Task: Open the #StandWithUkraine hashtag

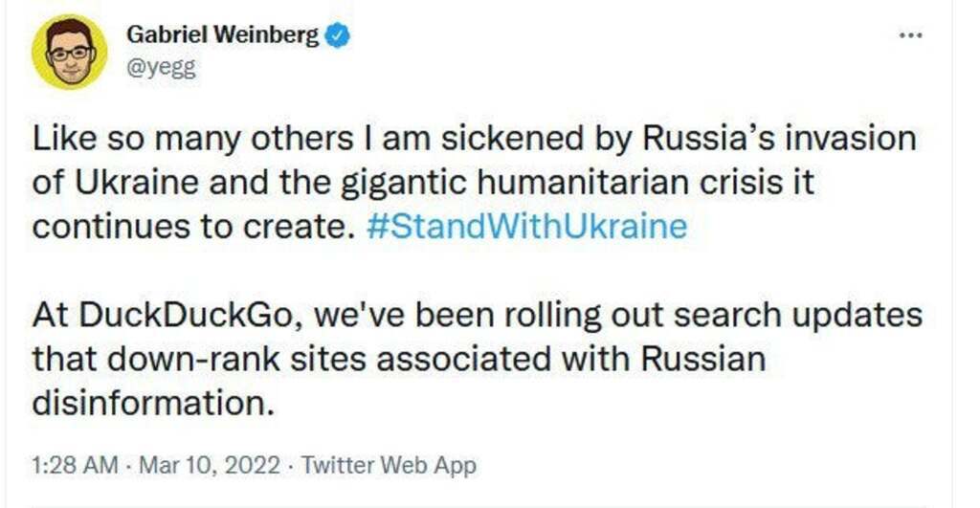Action: (x=526, y=228)
